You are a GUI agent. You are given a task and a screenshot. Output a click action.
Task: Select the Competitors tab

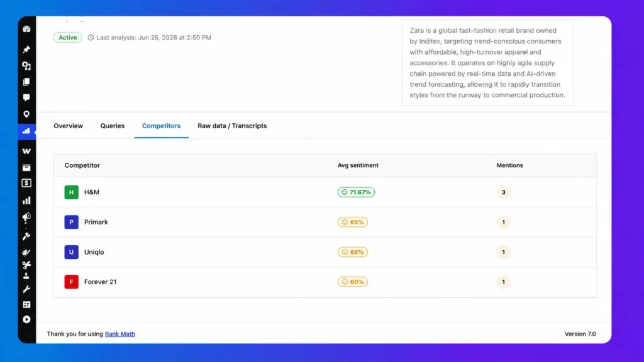[161, 126]
